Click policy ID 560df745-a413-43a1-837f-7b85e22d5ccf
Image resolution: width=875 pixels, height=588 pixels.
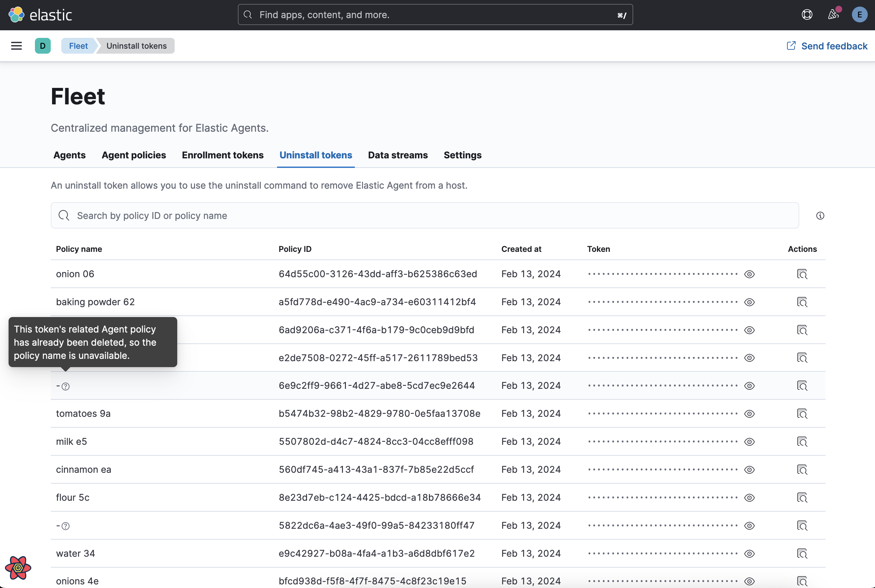(376, 469)
